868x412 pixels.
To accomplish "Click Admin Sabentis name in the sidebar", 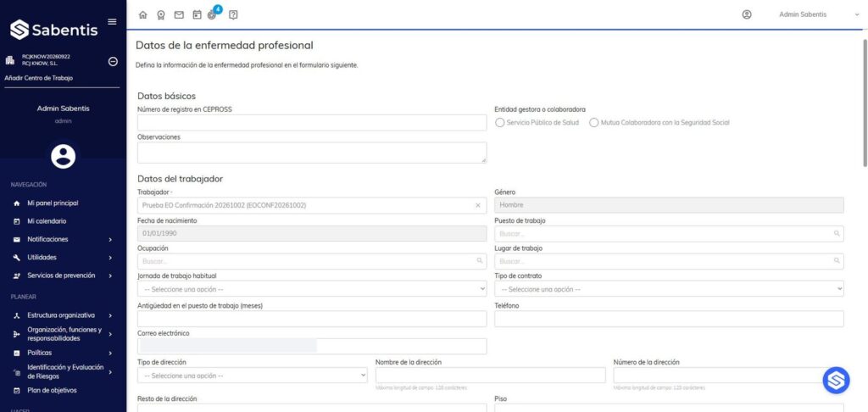I will 63,109.
